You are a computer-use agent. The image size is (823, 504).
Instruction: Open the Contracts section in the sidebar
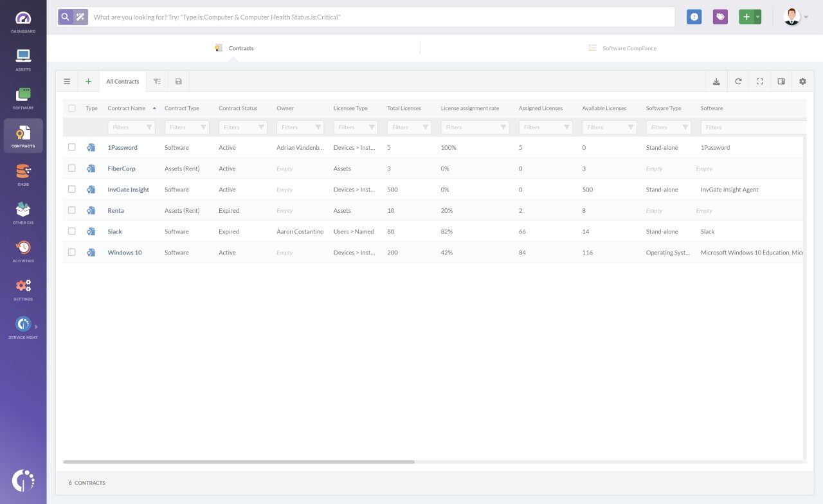[x=23, y=135]
